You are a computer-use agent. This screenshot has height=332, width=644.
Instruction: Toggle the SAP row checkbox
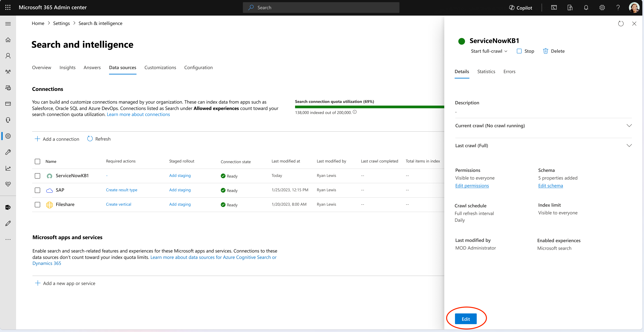37,190
